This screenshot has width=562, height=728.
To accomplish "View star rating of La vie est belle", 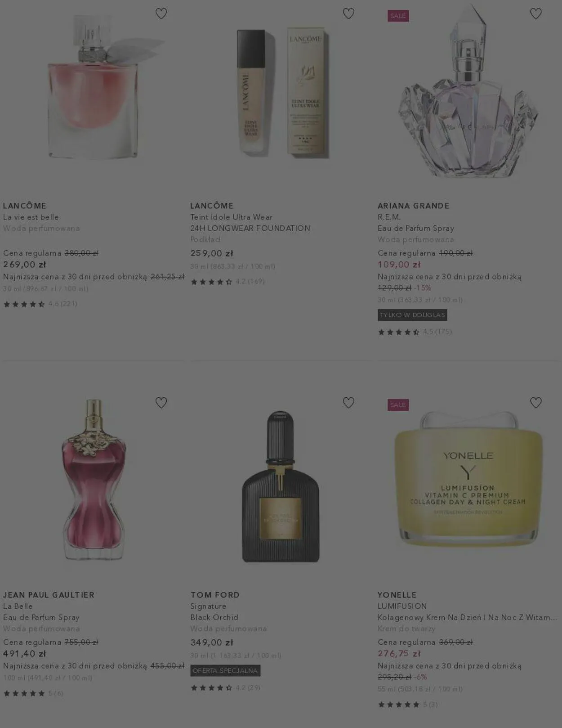I will [40, 304].
